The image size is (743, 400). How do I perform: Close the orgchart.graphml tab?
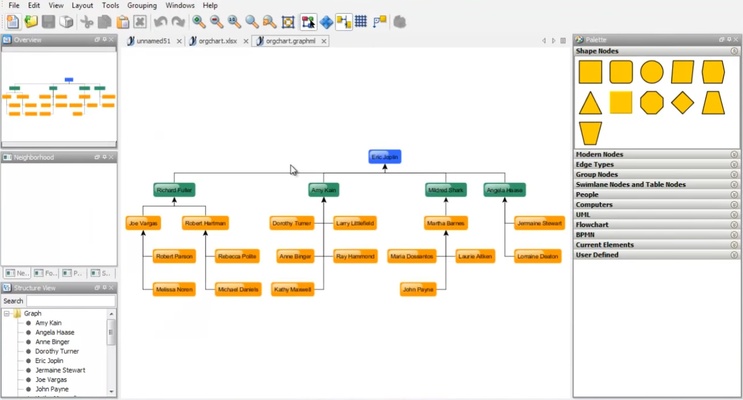tap(324, 41)
